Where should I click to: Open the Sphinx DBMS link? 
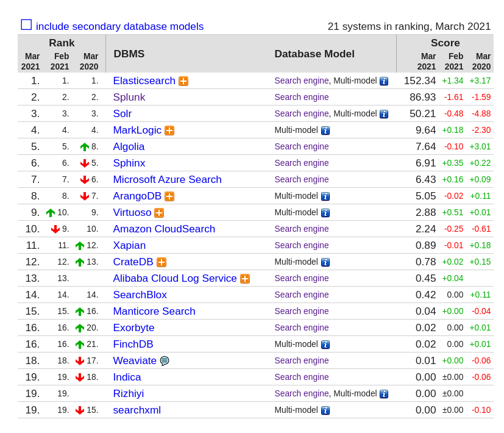tap(129, 163)
